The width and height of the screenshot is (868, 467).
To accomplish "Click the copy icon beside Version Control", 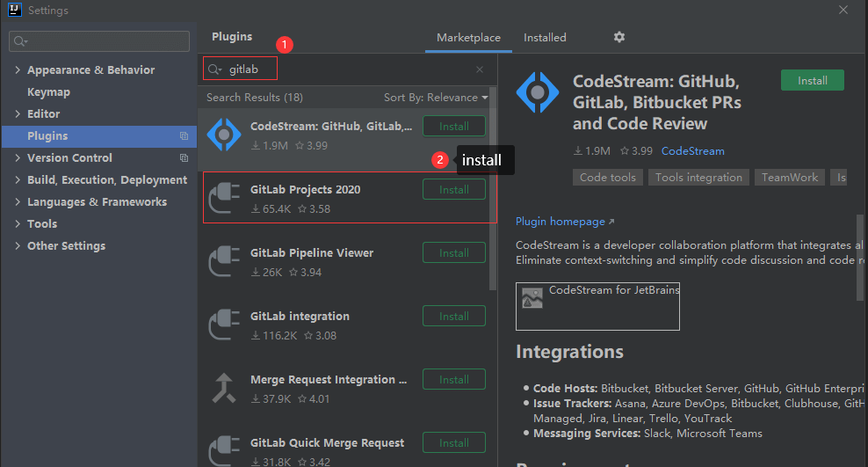I will [184, 158].
